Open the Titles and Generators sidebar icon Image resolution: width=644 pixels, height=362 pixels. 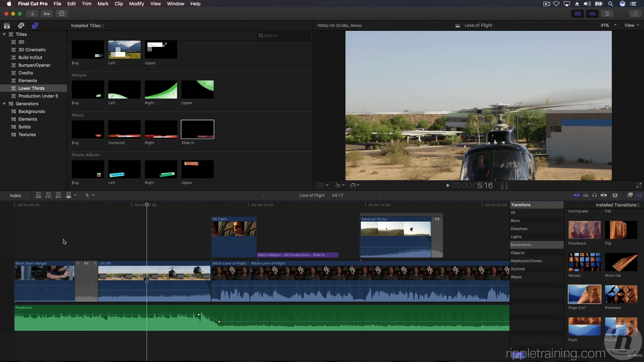[x=35, y=25]
